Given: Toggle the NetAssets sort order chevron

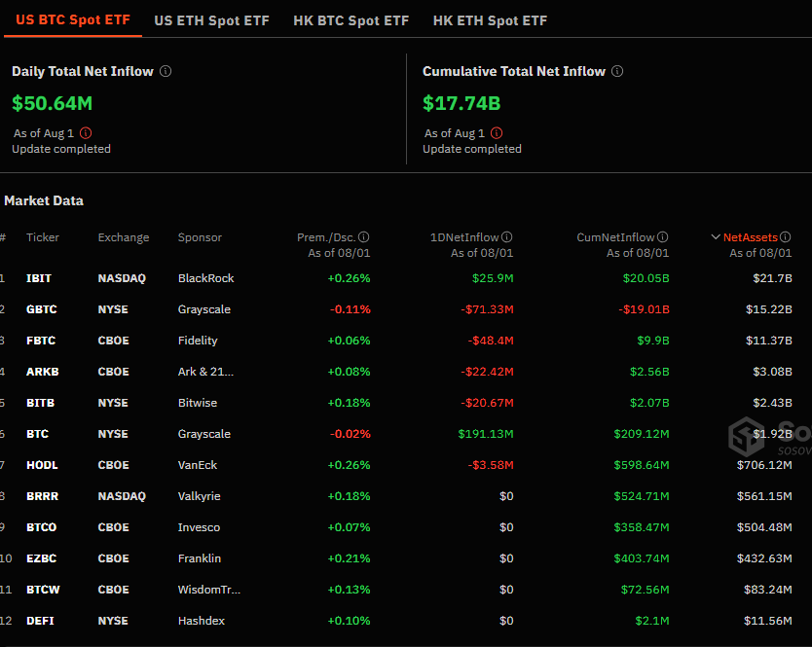Looking at the screenshot, I should [x=715, y=236].
